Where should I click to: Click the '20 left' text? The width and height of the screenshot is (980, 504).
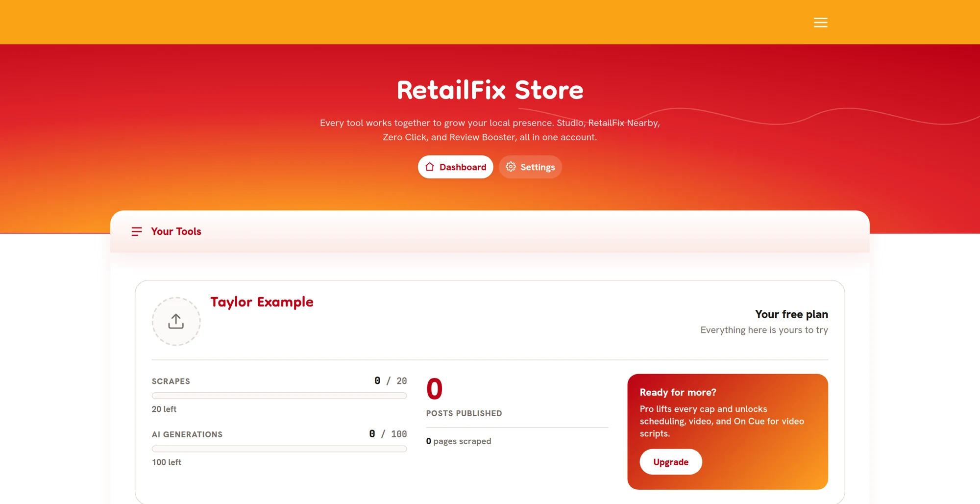(x=164, y=409)
